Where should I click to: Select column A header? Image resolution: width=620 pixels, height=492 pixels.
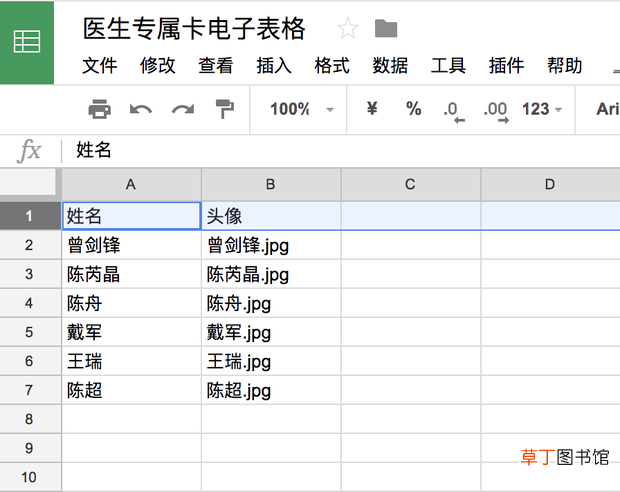131,185
